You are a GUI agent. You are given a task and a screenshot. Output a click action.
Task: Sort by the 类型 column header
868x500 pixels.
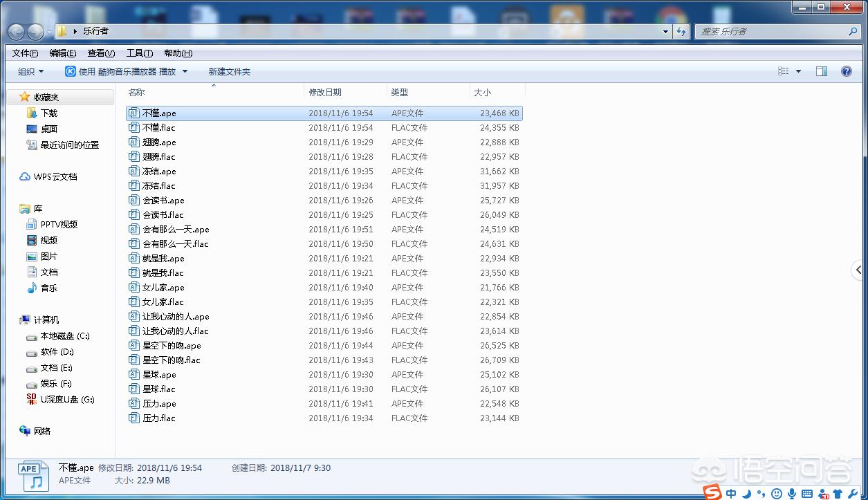tap(428, 92)
